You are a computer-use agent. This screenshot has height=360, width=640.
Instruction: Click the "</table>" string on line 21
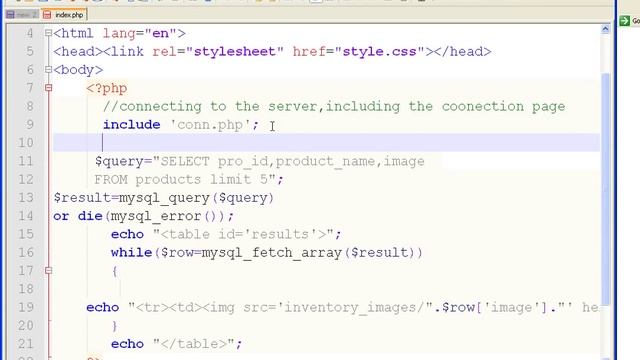pyautogui.click(x=193, y=344)
